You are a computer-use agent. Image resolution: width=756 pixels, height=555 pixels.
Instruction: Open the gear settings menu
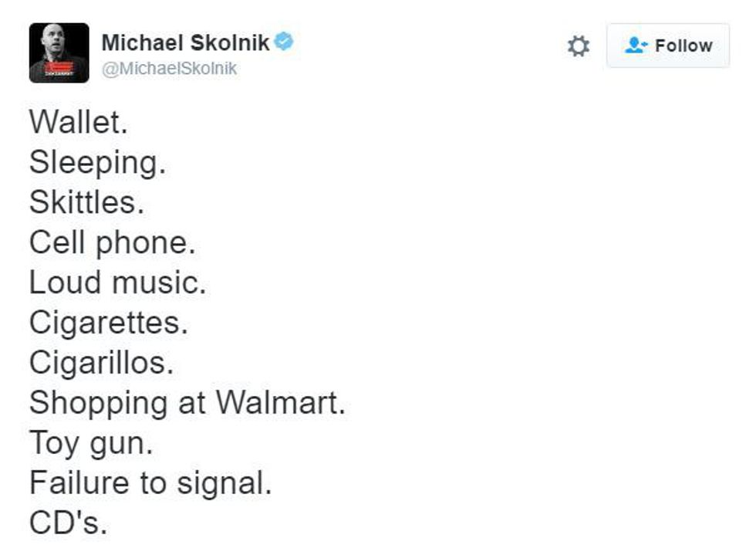click(x=578, y=46)
